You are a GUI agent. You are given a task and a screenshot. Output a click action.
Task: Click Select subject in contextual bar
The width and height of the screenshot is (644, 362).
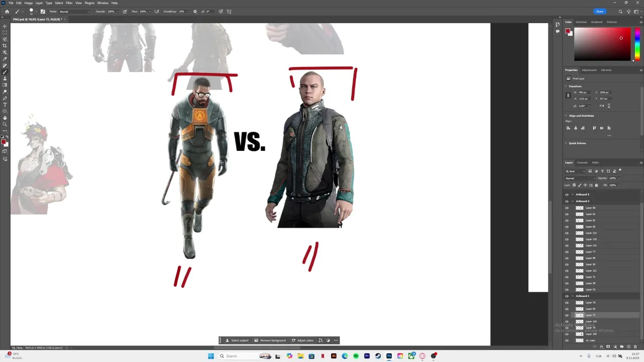click(237, 340)
